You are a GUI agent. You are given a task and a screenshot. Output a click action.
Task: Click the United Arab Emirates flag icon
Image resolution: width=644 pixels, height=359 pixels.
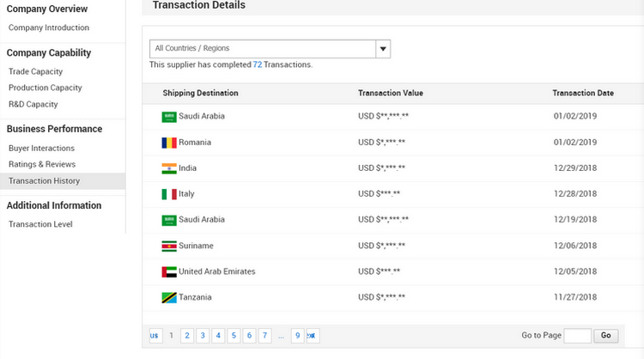(x=168, y=271)
